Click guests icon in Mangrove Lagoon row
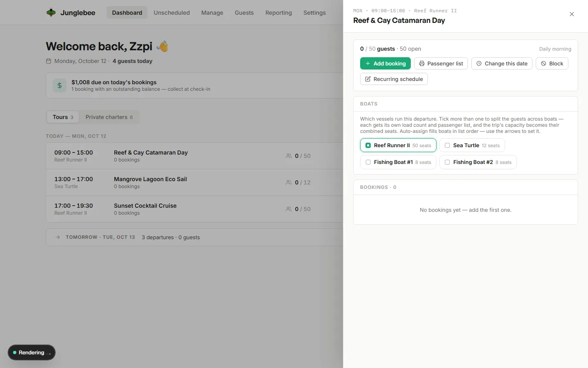 [289, 182]
